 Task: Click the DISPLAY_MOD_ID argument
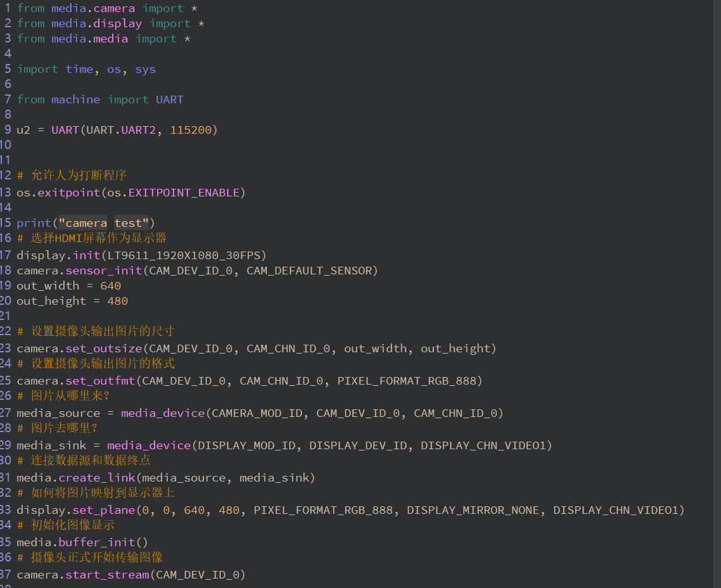[x=246, y=445]
